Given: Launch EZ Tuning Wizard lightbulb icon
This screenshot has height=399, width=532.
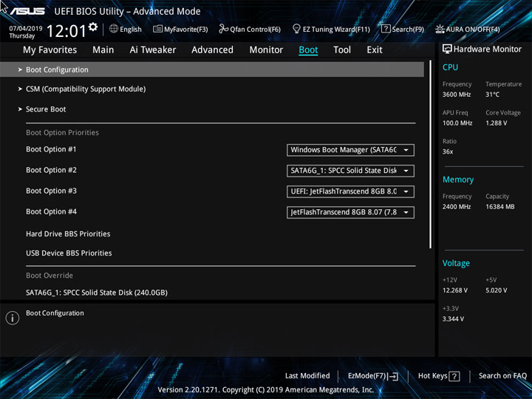Looking at the screenshot, I should (x=296, y=29).
